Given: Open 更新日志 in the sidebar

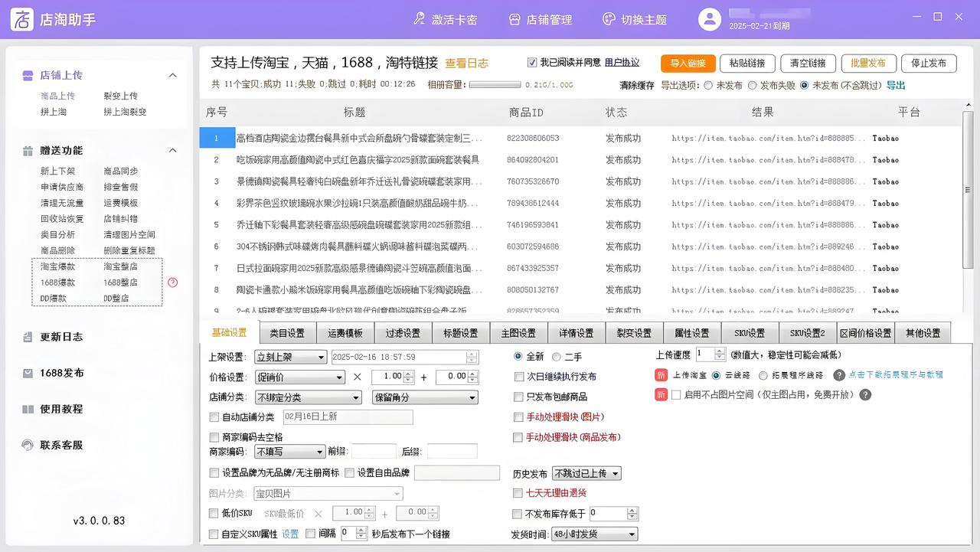Looking at the screenshot, I should click(x=61, y=337).
